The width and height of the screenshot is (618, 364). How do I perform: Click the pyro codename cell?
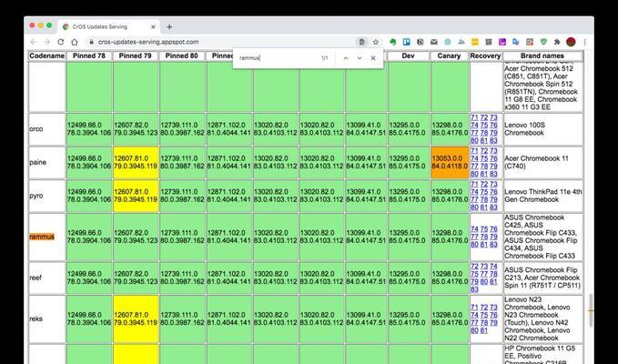tap(47, 196)
